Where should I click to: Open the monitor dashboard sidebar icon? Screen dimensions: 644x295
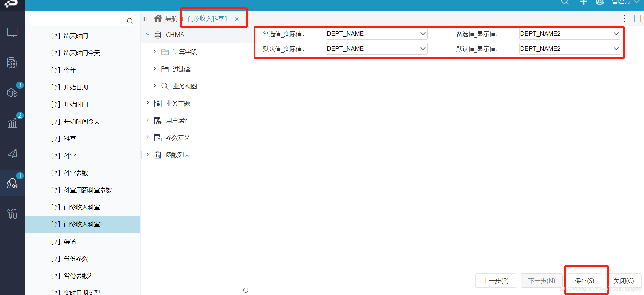point(12,33)
